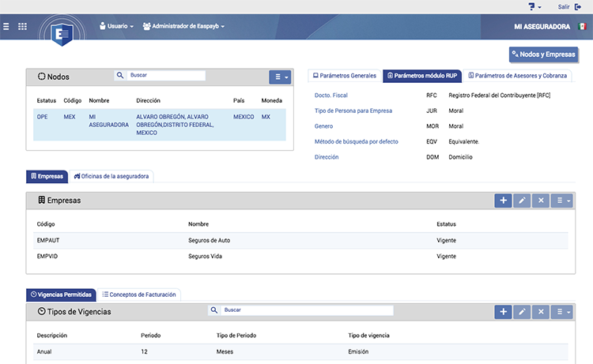Click the Nodos panel title icon

[x=41, y=77]
